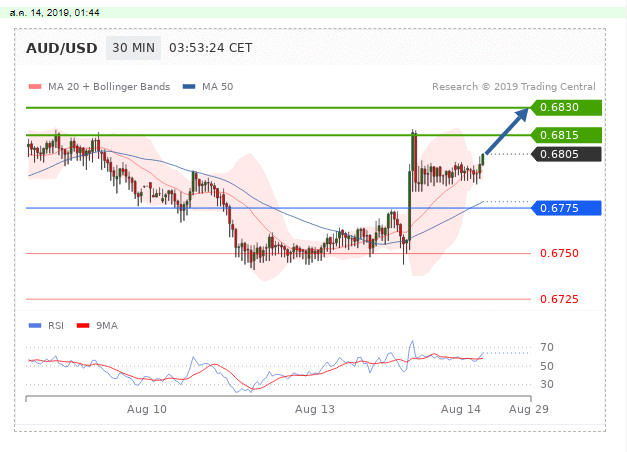Click the 0.6805 current price label
The image size is (627, 452).
point(566,154)
